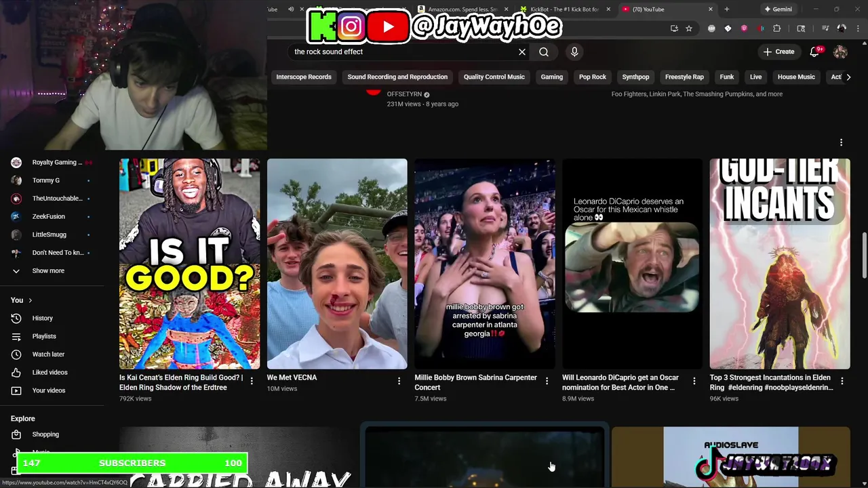The image size is (868, 488).
Task: Select the Interscope Records chip
Action: 304,77
